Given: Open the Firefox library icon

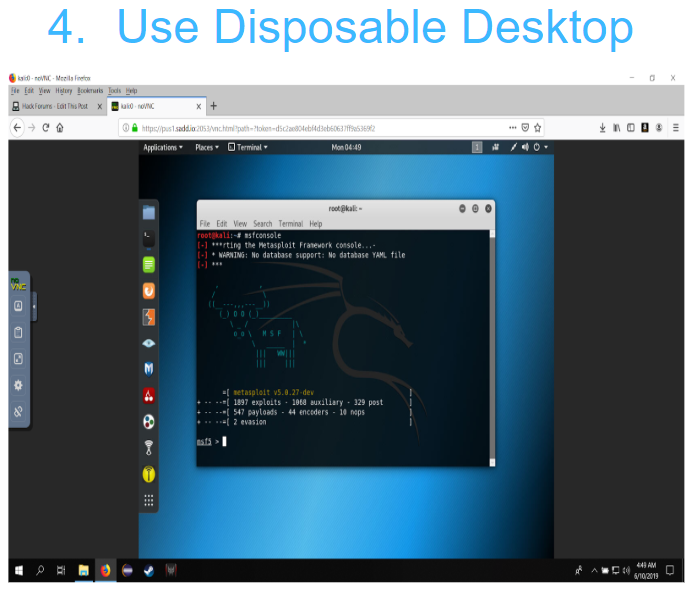Looking at the screenshot, I should (x=617, y=128).
